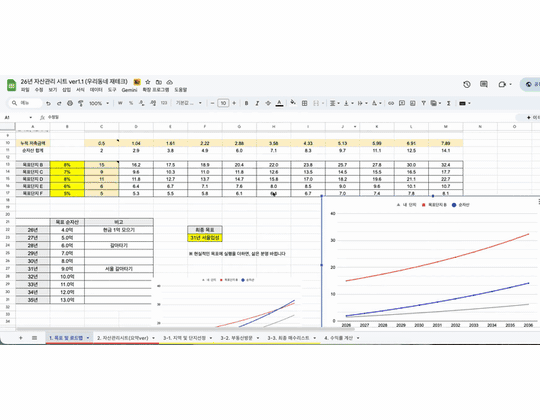The height and width of the screenshot is (420, 540).
Task: Open version history clock icon
Action: pyautogui.click(x=467, y=84)
